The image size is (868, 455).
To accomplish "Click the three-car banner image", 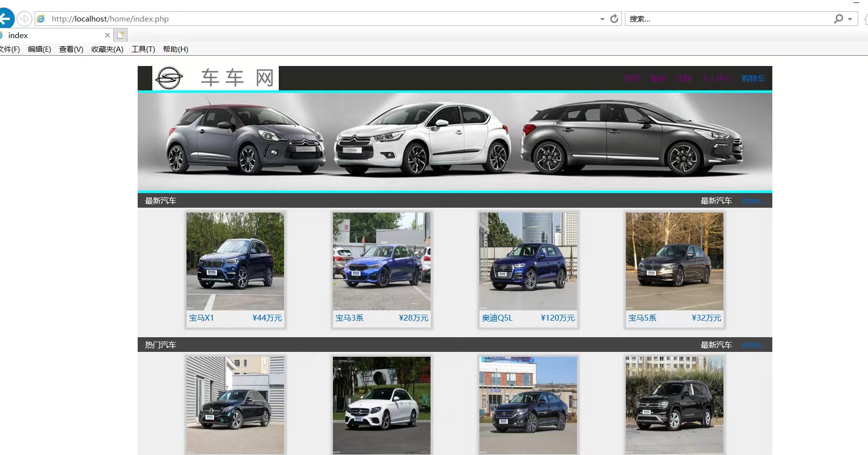I will 455,142.
